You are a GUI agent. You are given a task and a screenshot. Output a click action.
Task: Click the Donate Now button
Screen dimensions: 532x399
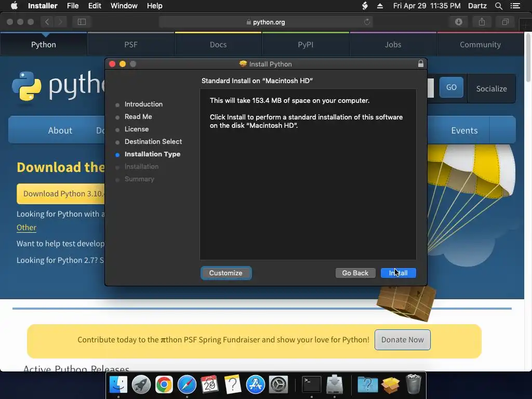[403, 340]
